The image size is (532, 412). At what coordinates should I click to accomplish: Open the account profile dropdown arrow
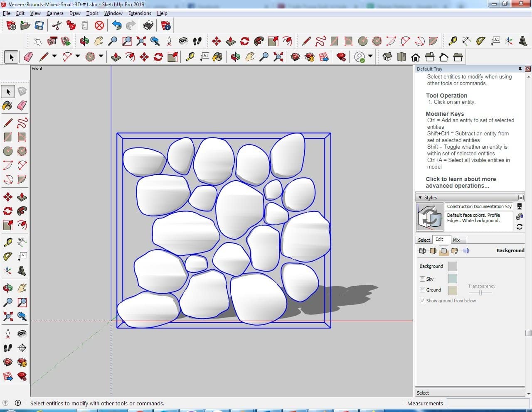(x=370, y=56)
